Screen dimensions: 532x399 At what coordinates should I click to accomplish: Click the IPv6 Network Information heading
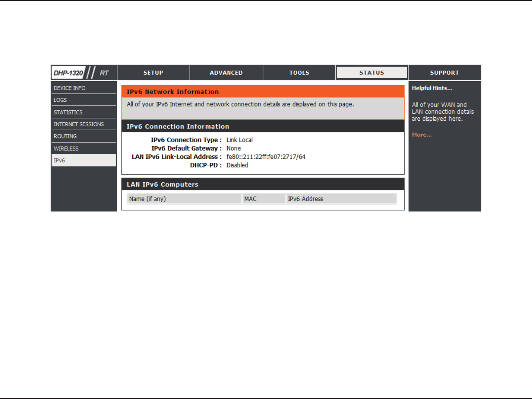coord(173,92)
